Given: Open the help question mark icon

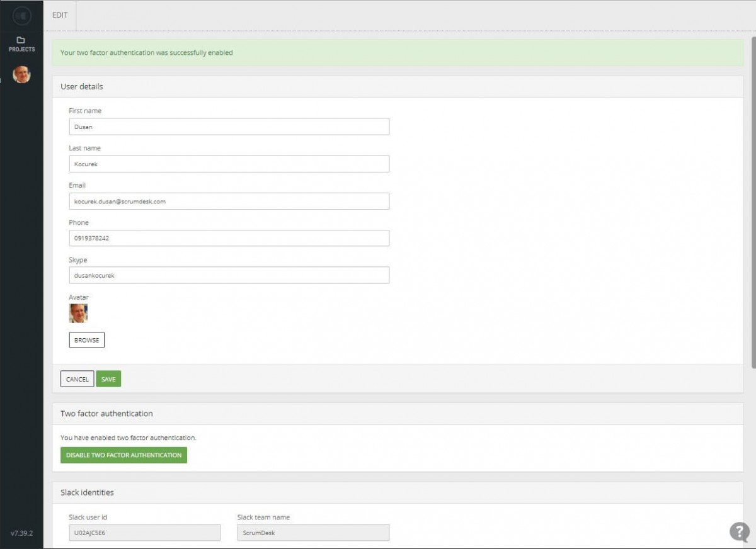Looking at the screenshot, I should coord(739,531).
